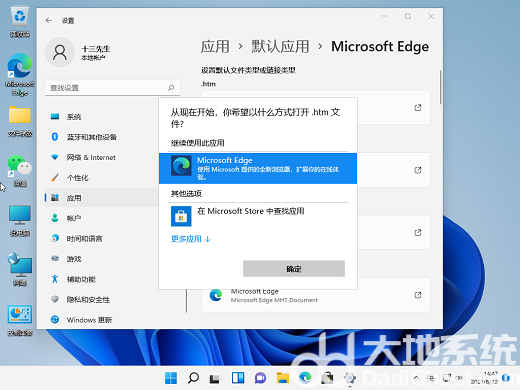
Task: Click 默认应用 in the breadcrumb
Action: 280,46
